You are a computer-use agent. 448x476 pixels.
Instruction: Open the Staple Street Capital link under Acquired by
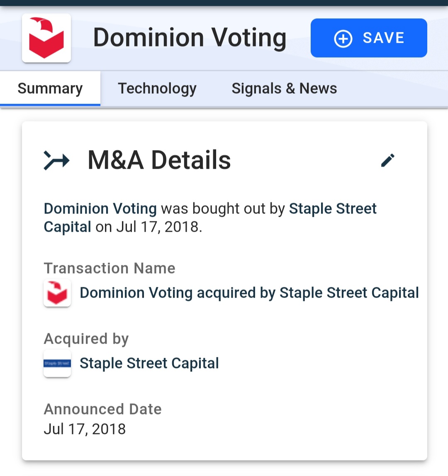click(x=149, y=363)
